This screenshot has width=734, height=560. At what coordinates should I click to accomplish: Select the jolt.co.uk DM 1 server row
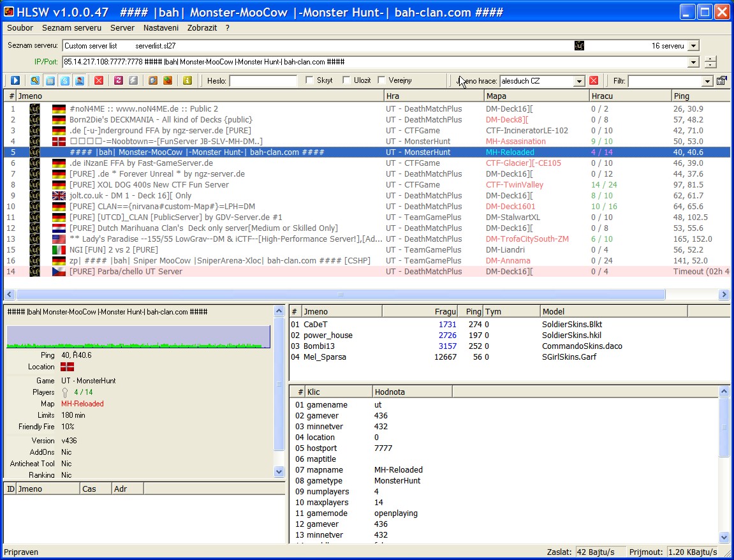130,196
